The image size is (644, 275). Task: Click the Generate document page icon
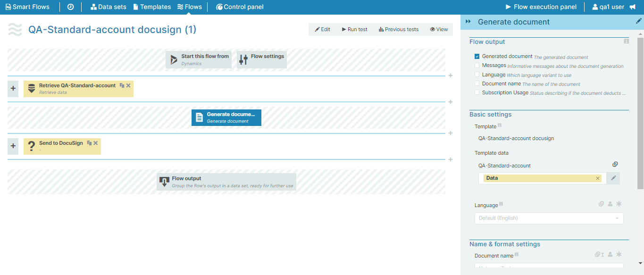[199, 117]
